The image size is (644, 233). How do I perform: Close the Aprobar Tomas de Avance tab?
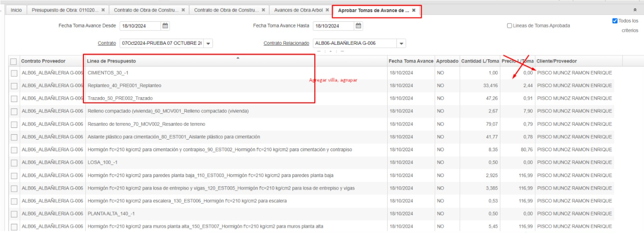pos(414,10)
